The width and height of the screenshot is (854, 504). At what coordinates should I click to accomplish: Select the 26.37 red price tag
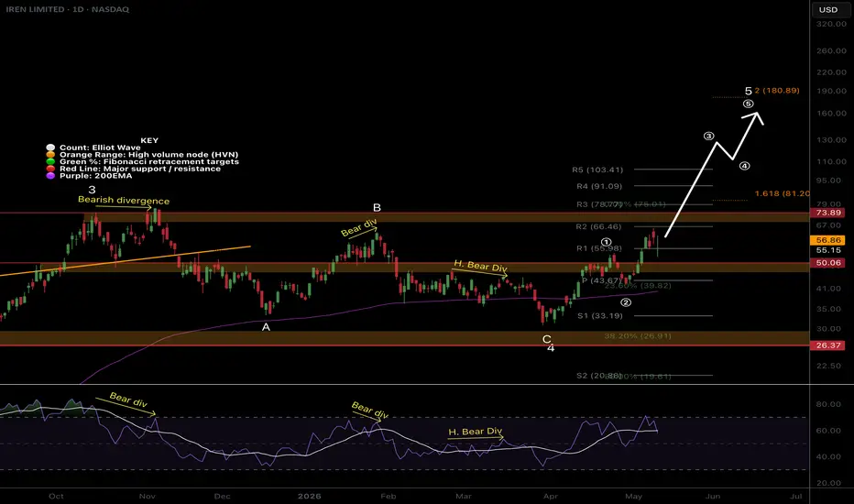click(828, 345)
